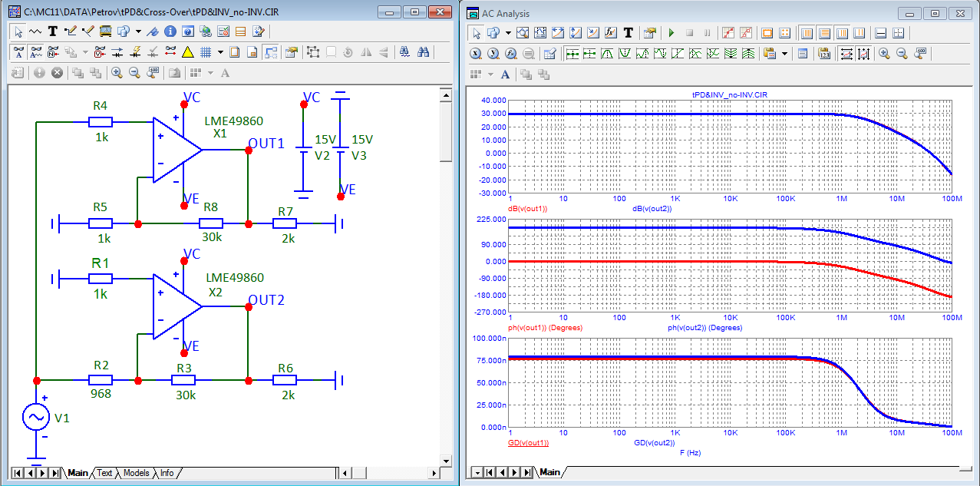Click the yellow triangle warning icon
Image resolution: width=980 pixels, height=486 pixels.
point(187,52)
